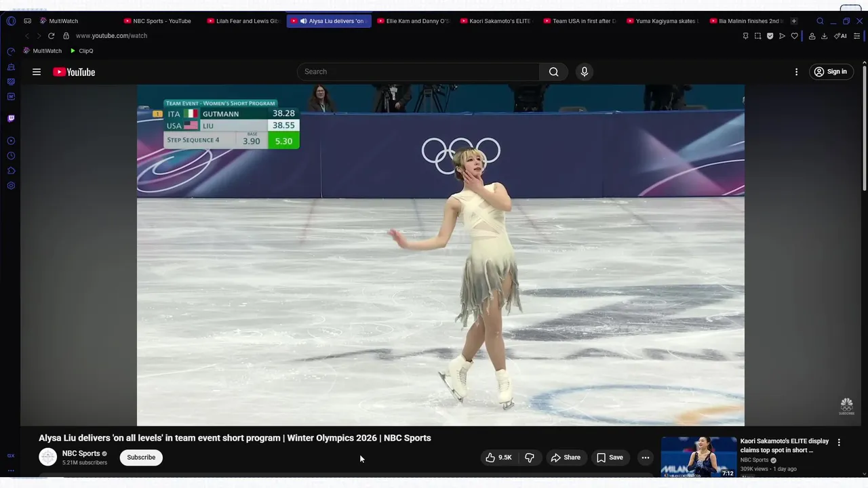Open a new tab with plus button
The height and width of the screenshot is (488, 868).
click(x=794, y=21)
